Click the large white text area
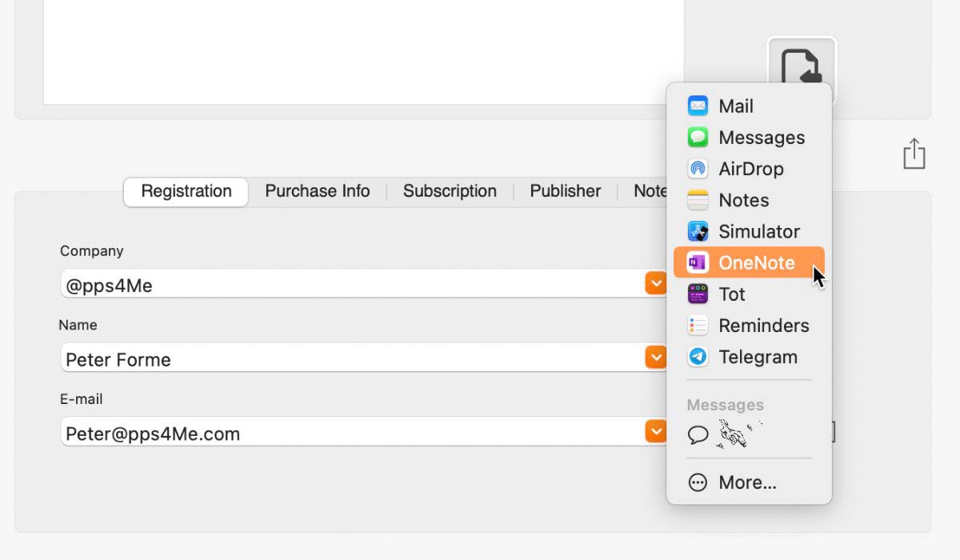 [x=364, y=52]
